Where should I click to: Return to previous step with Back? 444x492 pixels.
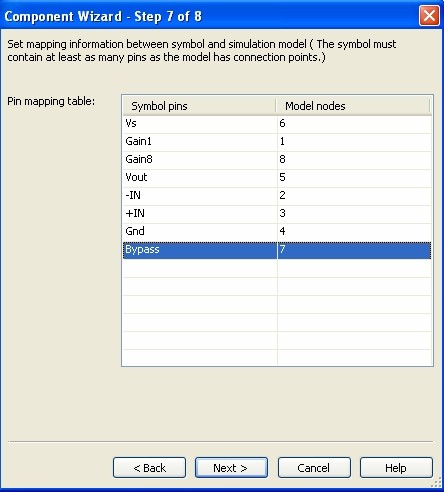pos(149,468)
